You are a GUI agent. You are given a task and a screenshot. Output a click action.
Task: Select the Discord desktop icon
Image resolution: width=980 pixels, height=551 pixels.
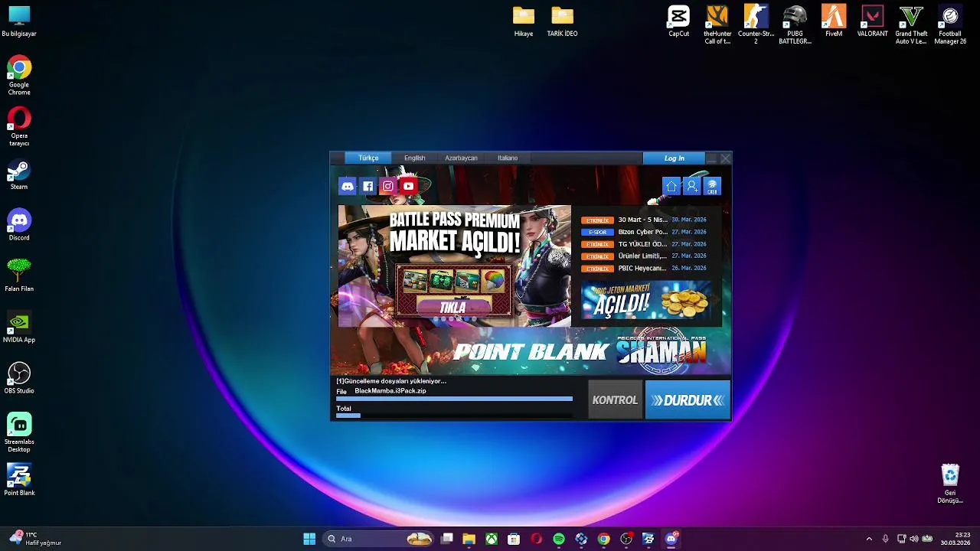click(x=19, y=226)
